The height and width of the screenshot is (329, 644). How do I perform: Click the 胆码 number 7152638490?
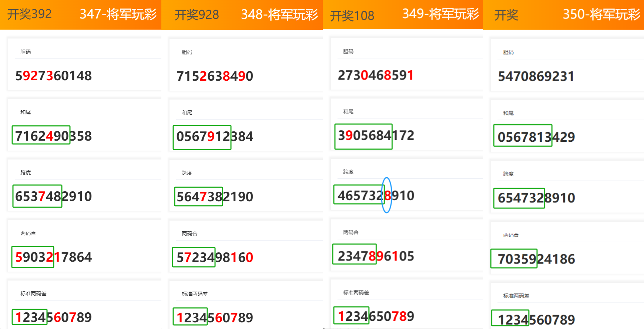click(x=215, y=76)
